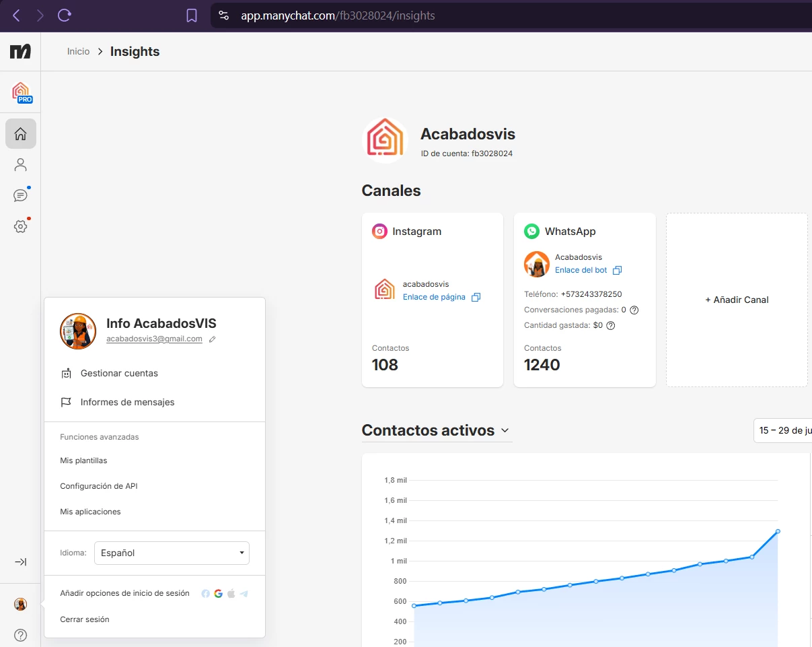Viewport: 812px width, 647px height.
Task: Click acabadosvis3@gmail.com email link
Action: pyautogui.click(x=154, y=339)
